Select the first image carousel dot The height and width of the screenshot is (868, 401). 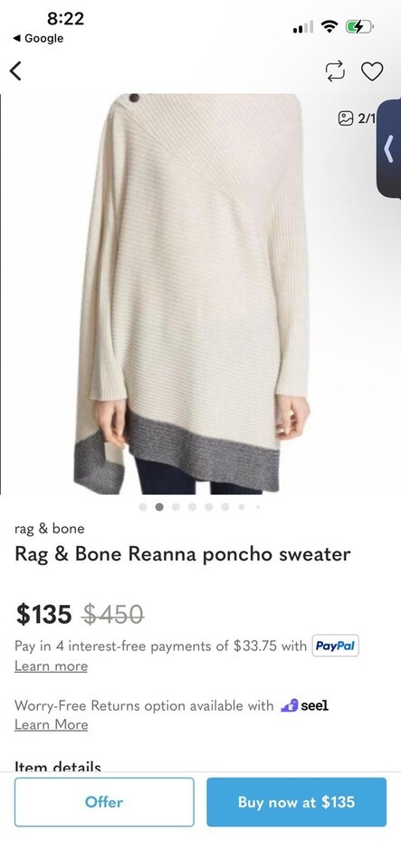click(143, 506)
